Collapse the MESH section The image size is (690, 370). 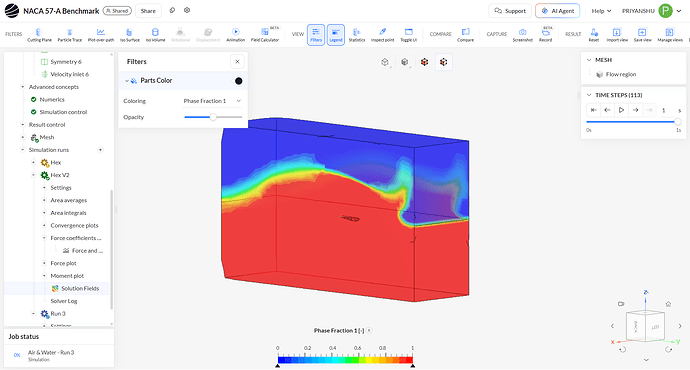point(589,60)
